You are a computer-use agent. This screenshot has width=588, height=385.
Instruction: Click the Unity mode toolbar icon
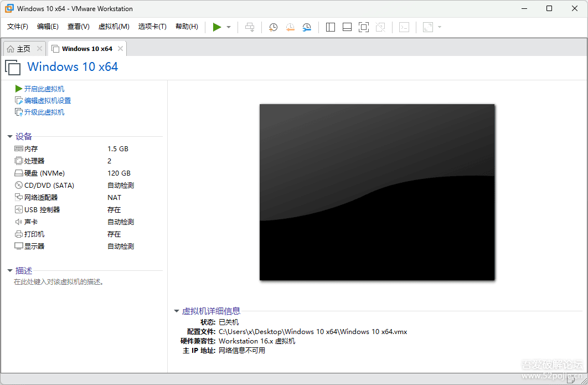[x=380, y=27]
